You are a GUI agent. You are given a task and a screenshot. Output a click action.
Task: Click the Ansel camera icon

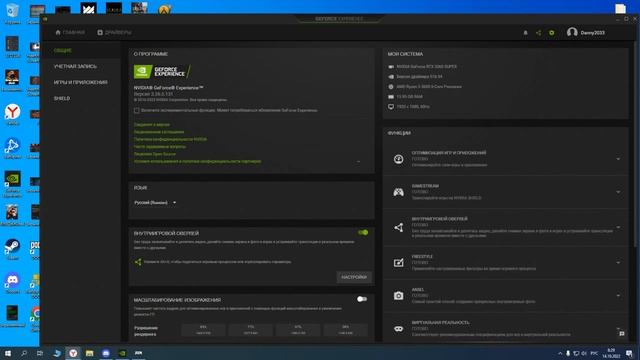(398, 296)
